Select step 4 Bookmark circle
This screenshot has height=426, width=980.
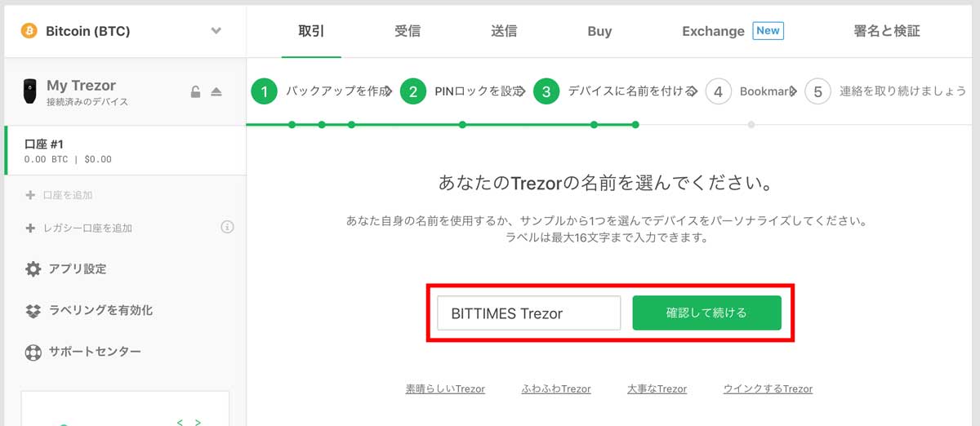tap(718, 91)
